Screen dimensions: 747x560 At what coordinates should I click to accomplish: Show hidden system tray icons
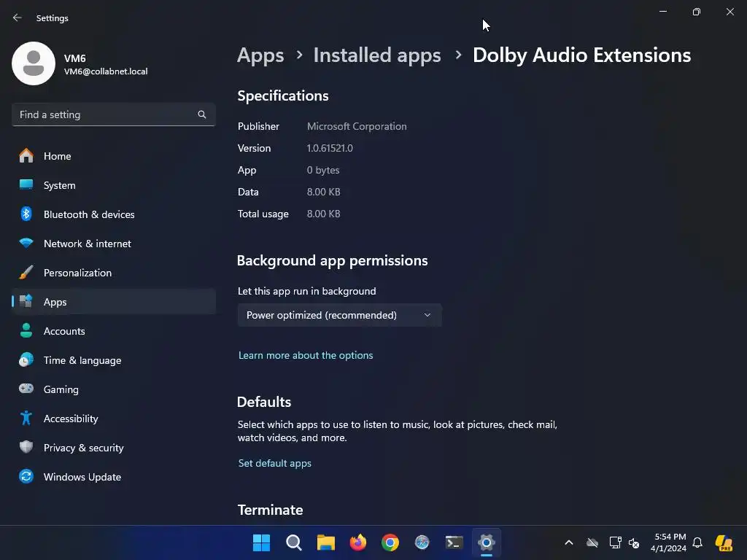(569, 542)
